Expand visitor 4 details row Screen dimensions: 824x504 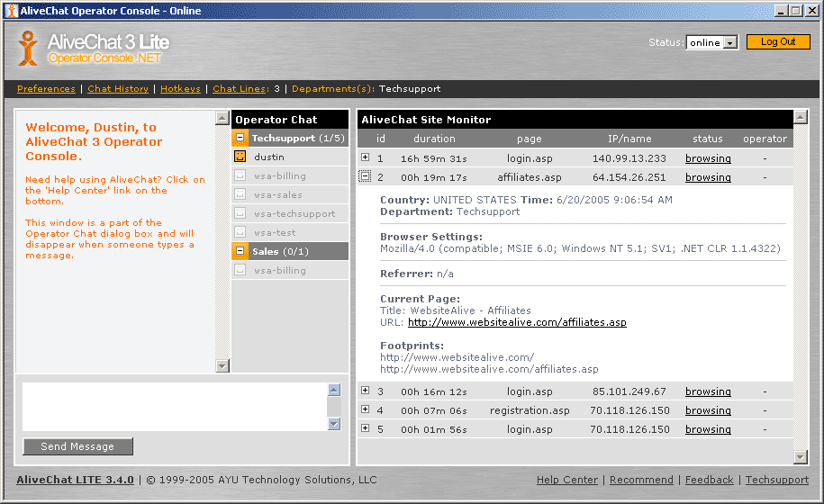366,409
